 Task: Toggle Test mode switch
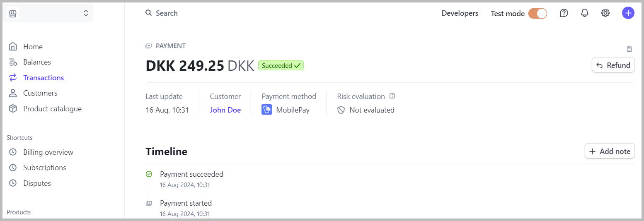click(537, 14)
